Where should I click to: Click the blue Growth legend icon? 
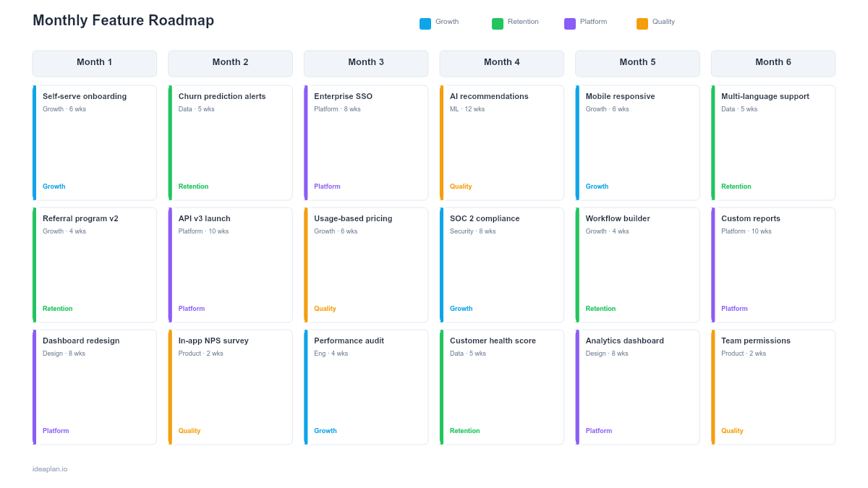pyautogui.click(x=425, y=23)
